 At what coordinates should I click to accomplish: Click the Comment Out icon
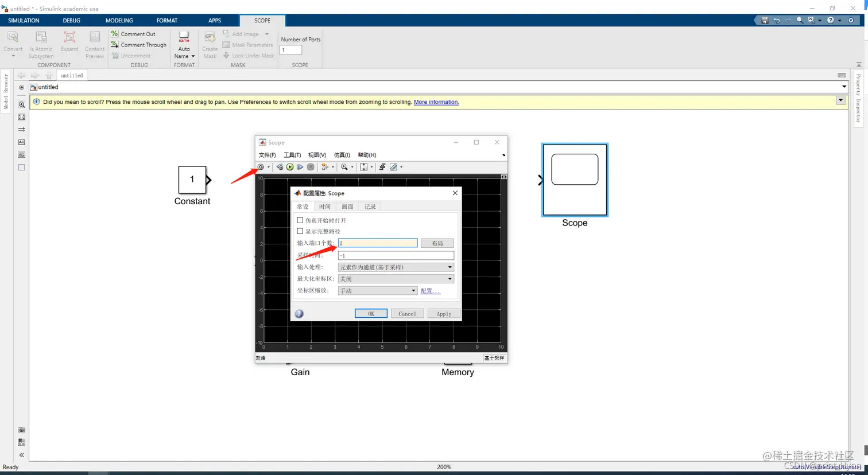click(115, 34)
